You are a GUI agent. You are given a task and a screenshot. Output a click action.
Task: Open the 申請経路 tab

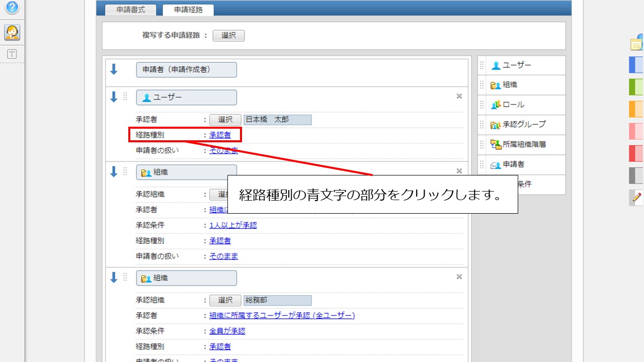(x=188, y=10)
